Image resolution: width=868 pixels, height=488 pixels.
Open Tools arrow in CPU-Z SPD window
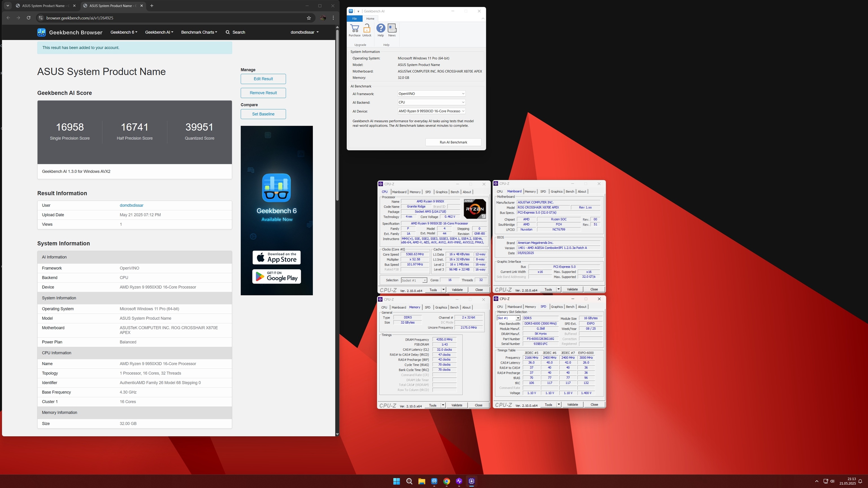click(x=559, y=405)
